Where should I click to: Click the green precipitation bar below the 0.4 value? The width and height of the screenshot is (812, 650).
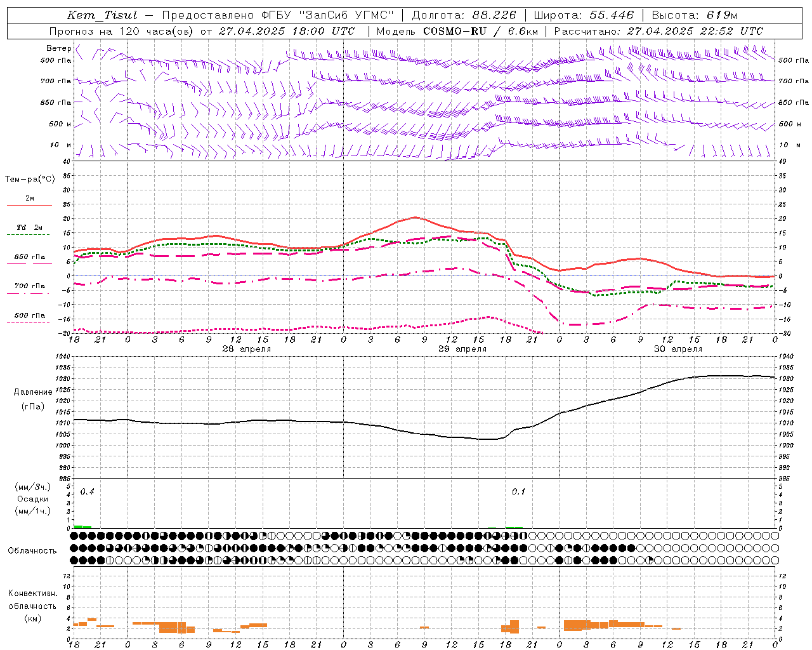pos(82,526)
